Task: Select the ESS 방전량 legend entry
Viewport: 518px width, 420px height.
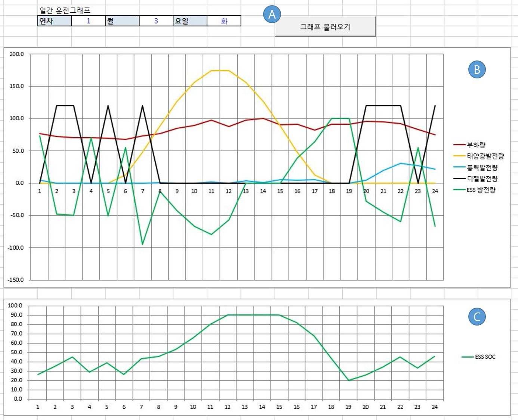Action: click(475, 190)
